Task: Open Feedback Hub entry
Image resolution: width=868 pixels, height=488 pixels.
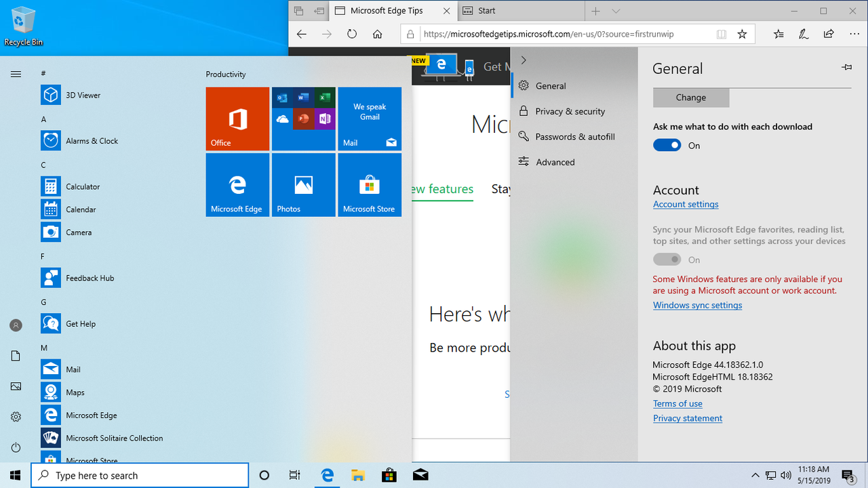Action: (x=102, y=278)
